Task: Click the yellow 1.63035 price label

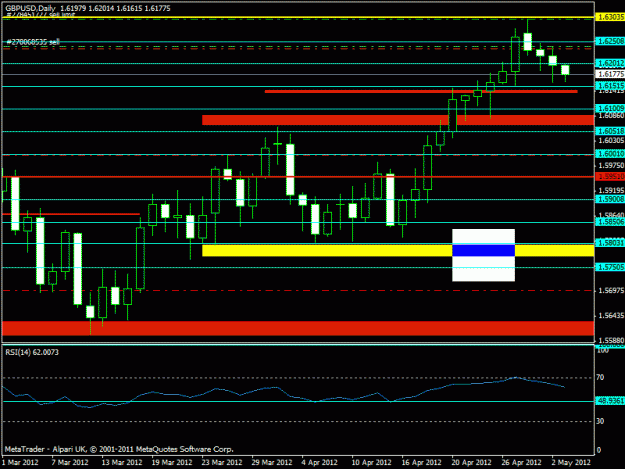Action: click(610, 17)
